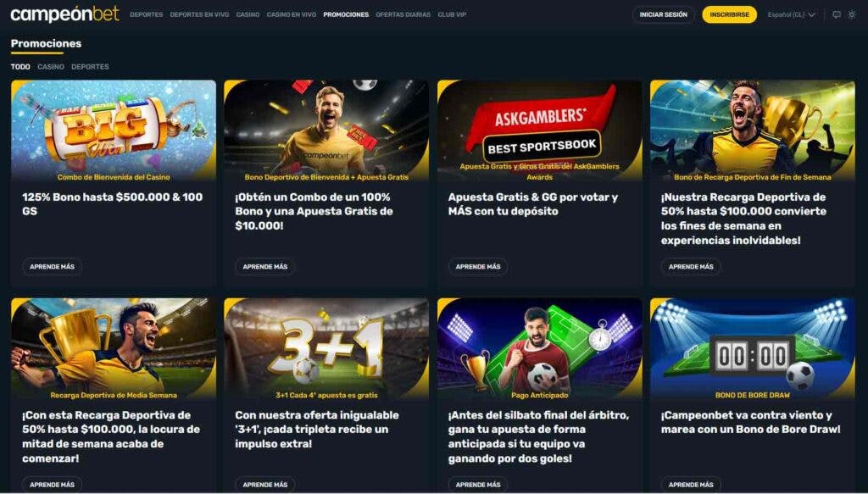Click the campeonbet logo
Image resolution: width=868 pixels, height=494 pixels.
coord(64,14)
